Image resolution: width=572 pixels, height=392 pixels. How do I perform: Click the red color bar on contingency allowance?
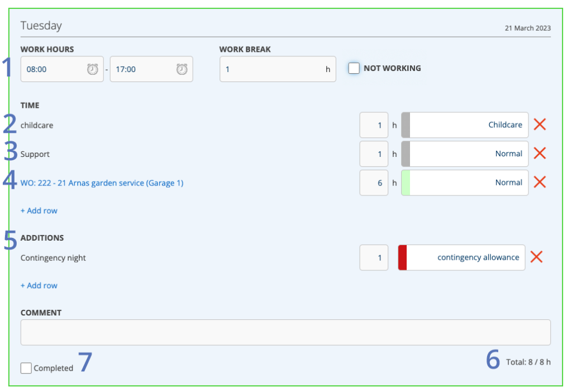coord(402,257)
